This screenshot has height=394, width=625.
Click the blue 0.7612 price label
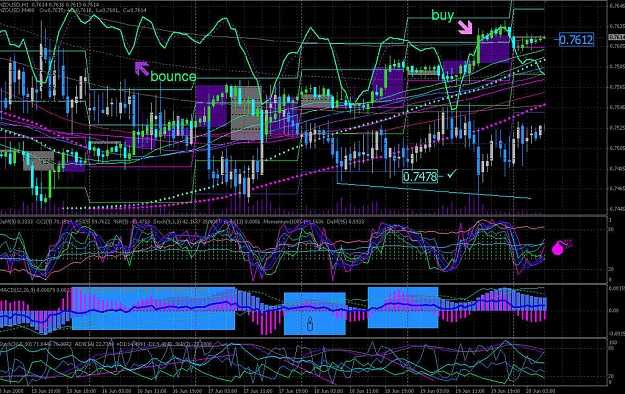(x=576, y=39)
